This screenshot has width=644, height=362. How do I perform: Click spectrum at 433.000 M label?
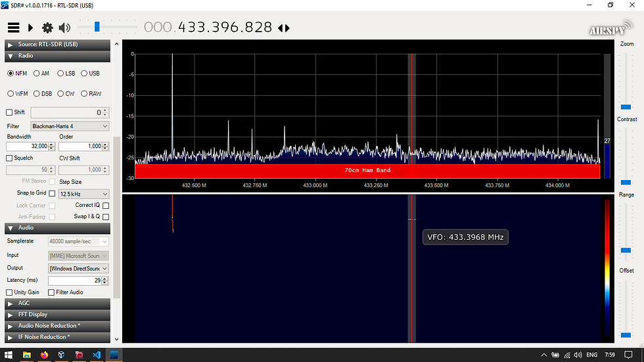315,185
